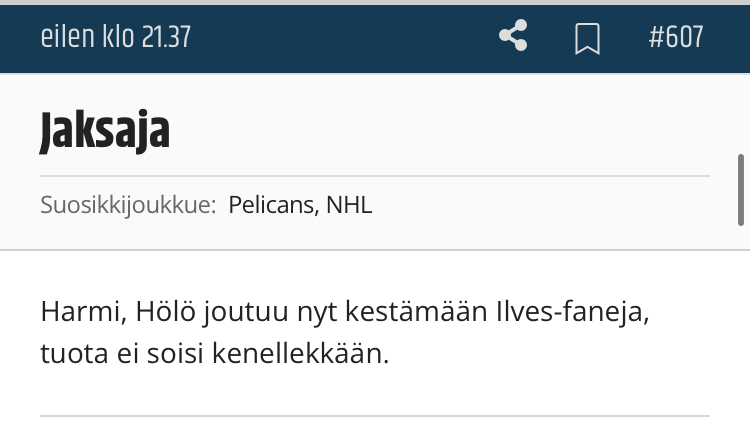Screen dimensions: 750x439
Task: Click the "NHL" text in favorite teams
Action: click(349, 205)
